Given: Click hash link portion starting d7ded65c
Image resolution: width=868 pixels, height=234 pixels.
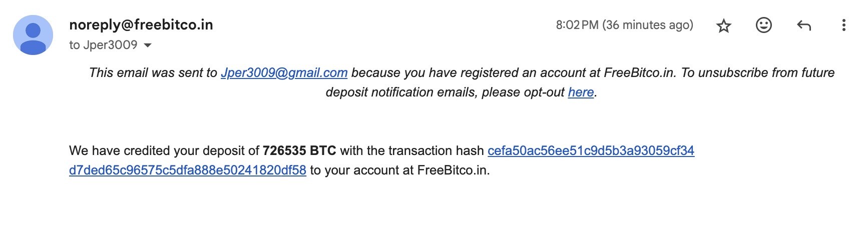Looking at the screenshot, I should pyautogui.click(x=188, y=170).
